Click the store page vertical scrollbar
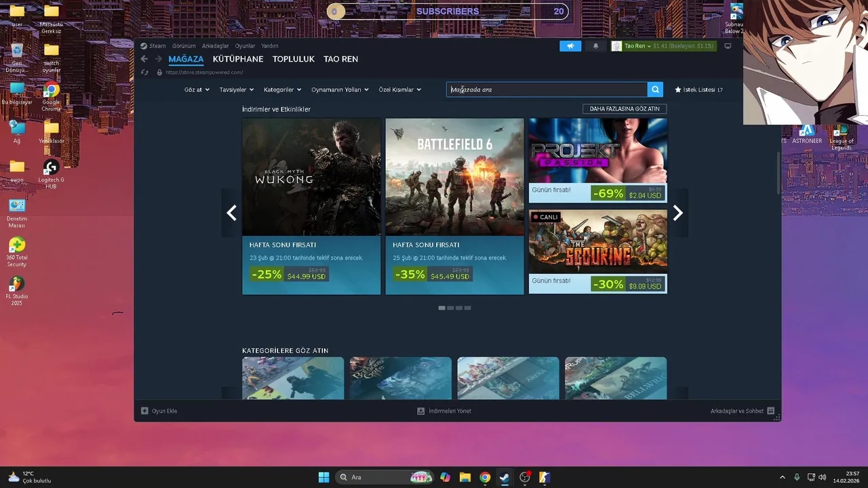The height and width of the screenshot is (488, 868). (778, 174)
